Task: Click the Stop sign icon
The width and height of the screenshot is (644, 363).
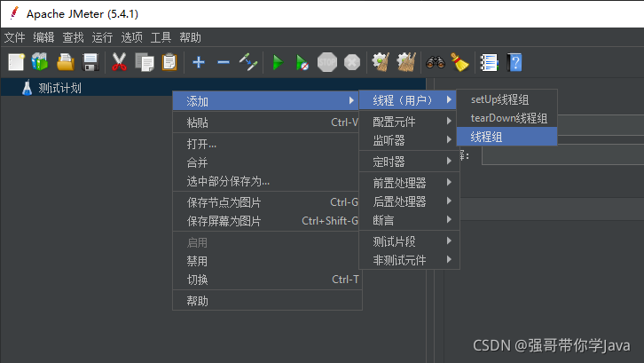Action: click(x=327, y=62)
